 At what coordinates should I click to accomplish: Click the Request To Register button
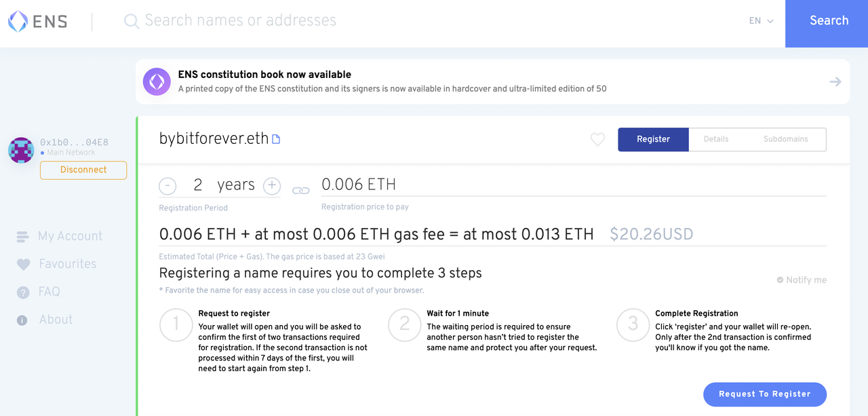[x=765, y=394]
